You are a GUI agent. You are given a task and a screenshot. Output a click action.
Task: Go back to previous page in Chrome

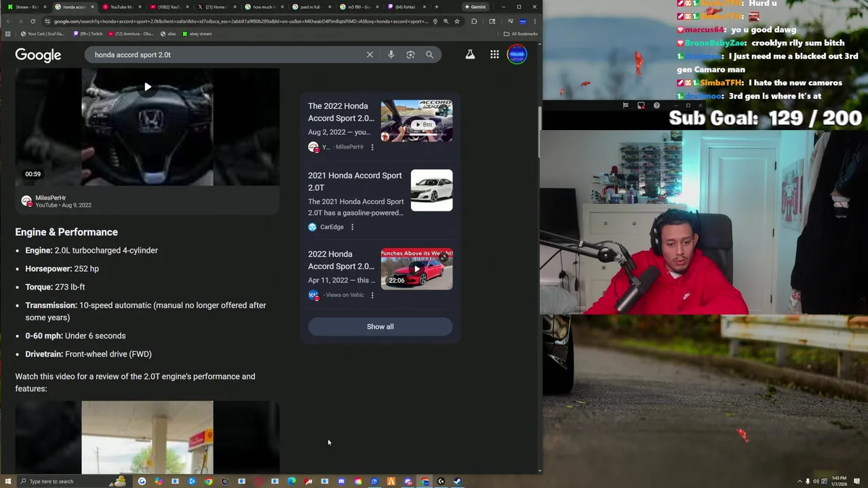7,21
